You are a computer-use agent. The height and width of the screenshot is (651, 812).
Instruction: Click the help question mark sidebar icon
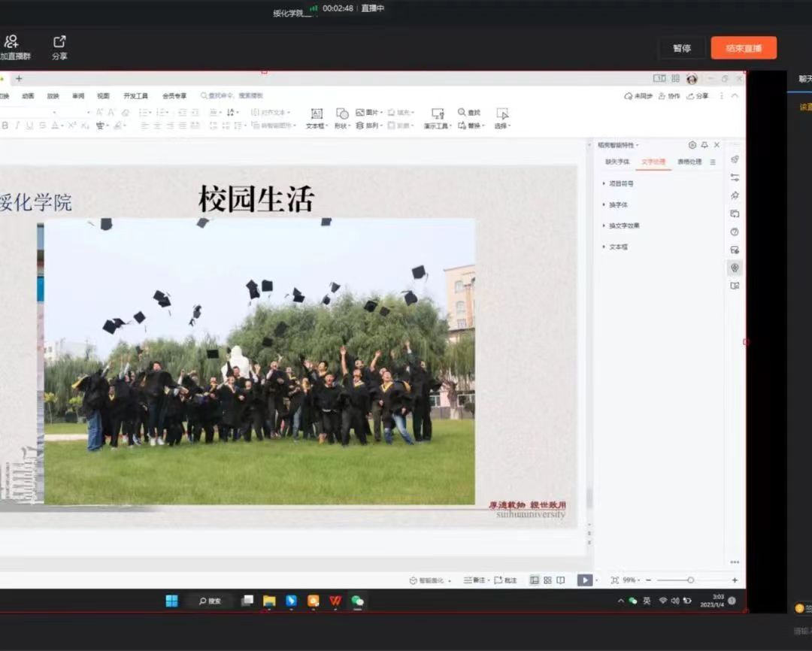(735, 232)
